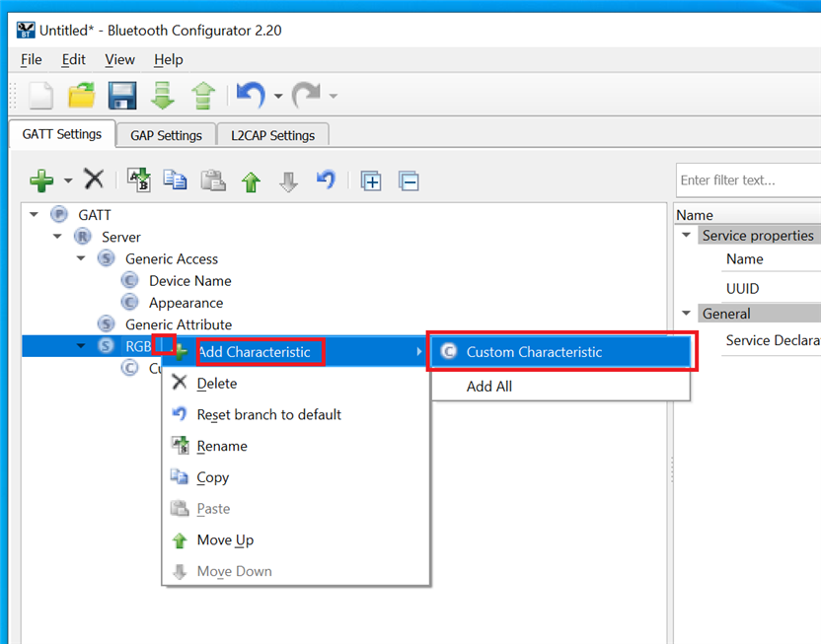This screenshot has height=644, width=821.
Task: Click the Undo arrow in main toolbar
Action: pos(250,96)
